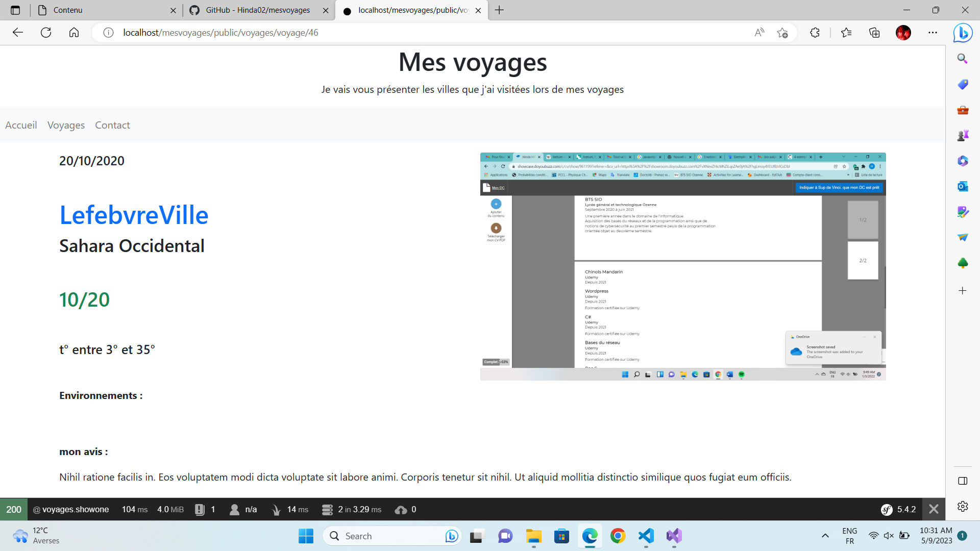Add sidebar app with plus button

(x=963, y=291)
